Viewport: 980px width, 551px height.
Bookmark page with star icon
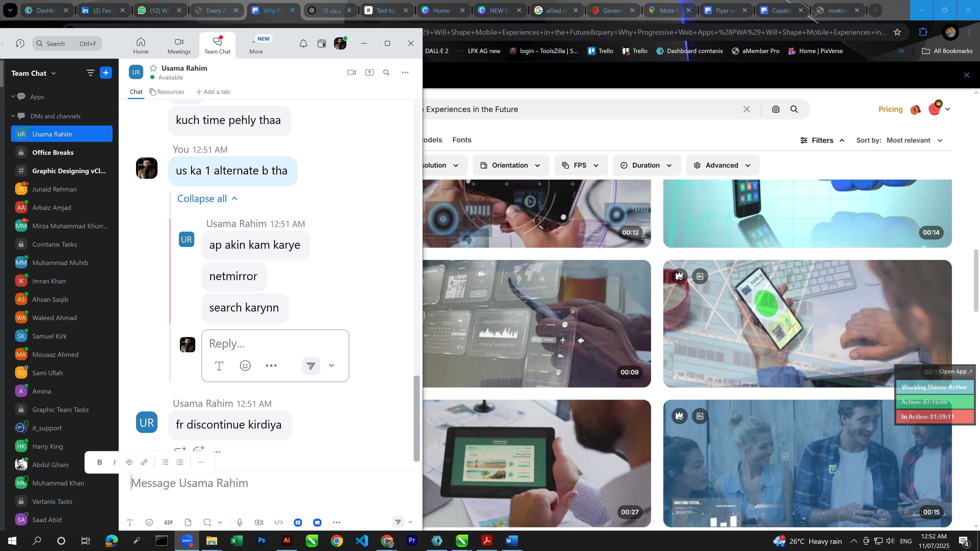pos(897,32)
